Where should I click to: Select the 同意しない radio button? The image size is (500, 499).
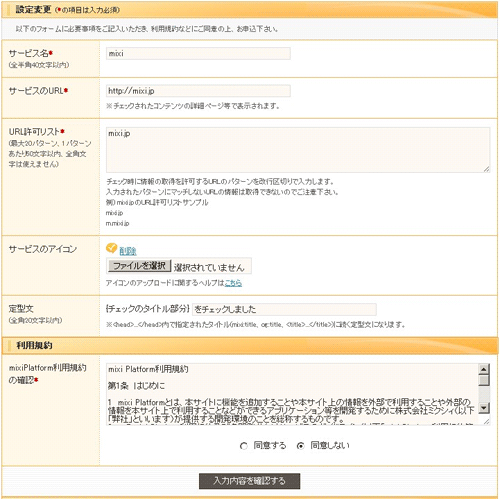[x=300, y=446]
